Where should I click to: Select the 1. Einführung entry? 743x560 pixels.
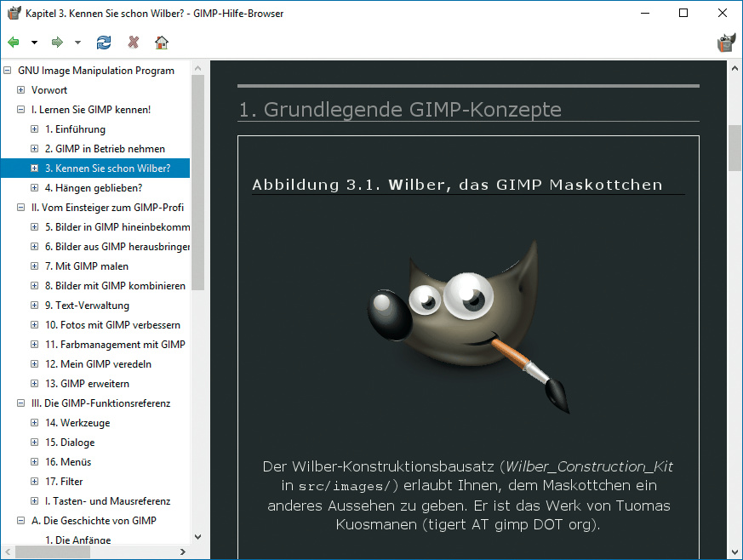click(75, 129)
